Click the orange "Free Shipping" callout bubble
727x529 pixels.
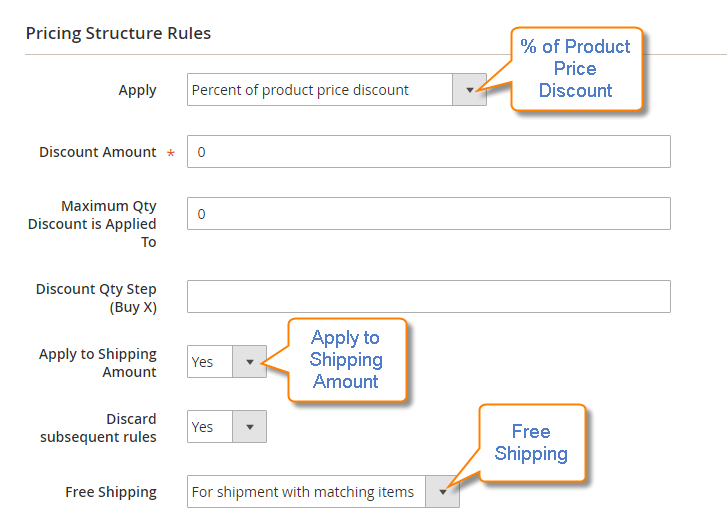531,443
